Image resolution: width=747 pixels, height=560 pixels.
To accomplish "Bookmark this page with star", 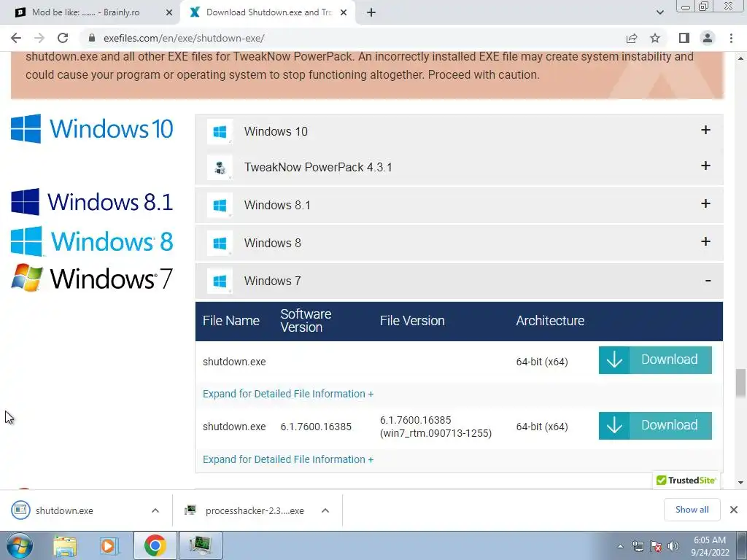I will click(x=655, y=38).
